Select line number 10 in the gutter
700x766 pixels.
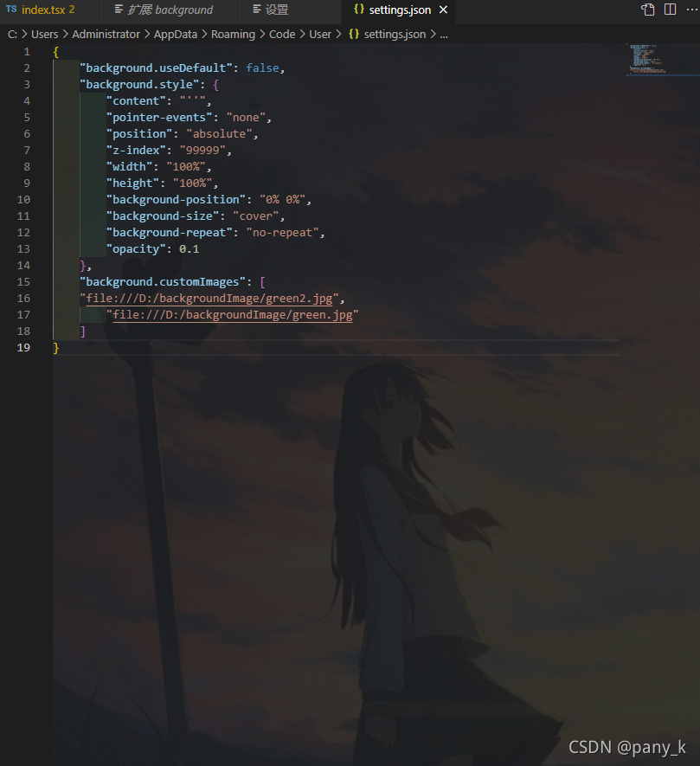click(23, 199)
